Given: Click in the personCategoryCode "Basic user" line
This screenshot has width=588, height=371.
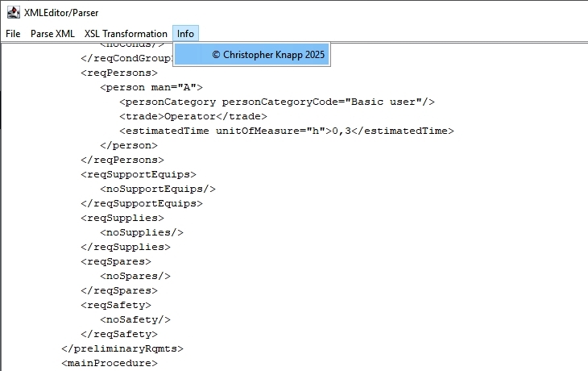Looking at the screenshot, I should 276,102.
